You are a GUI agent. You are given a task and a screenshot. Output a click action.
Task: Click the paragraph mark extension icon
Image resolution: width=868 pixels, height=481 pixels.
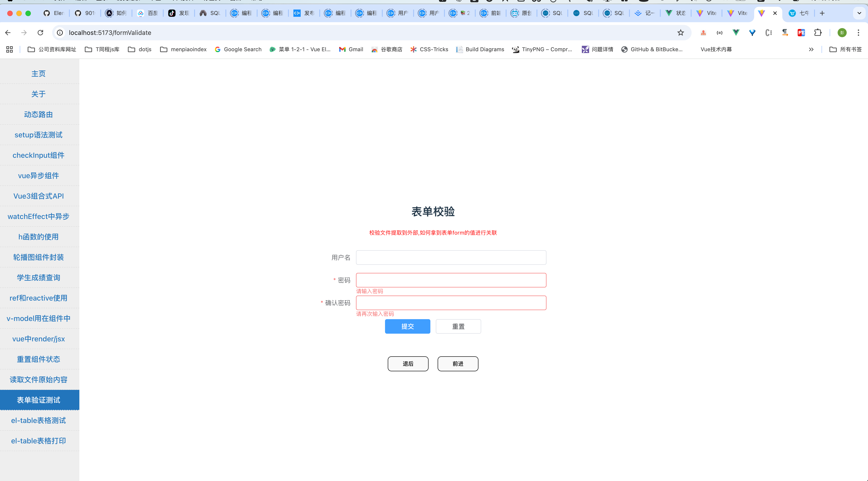coord(785,33)
